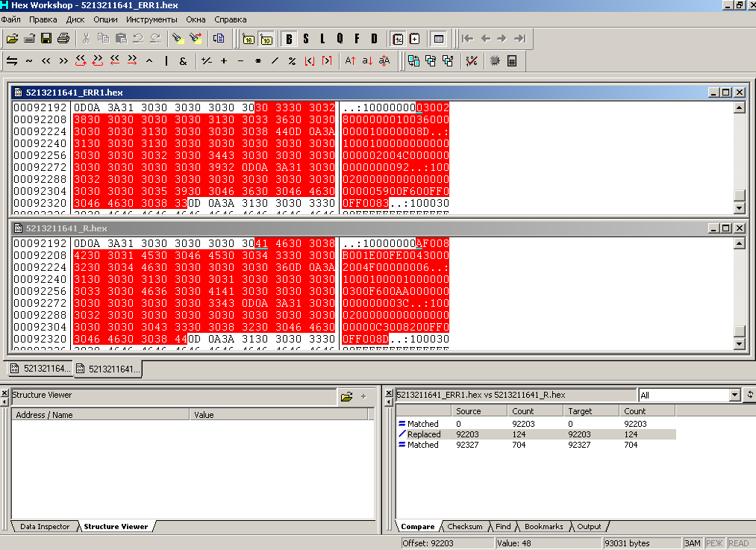Open the Инструменты menu
The image size is (756, 550).
coord(152,19)
